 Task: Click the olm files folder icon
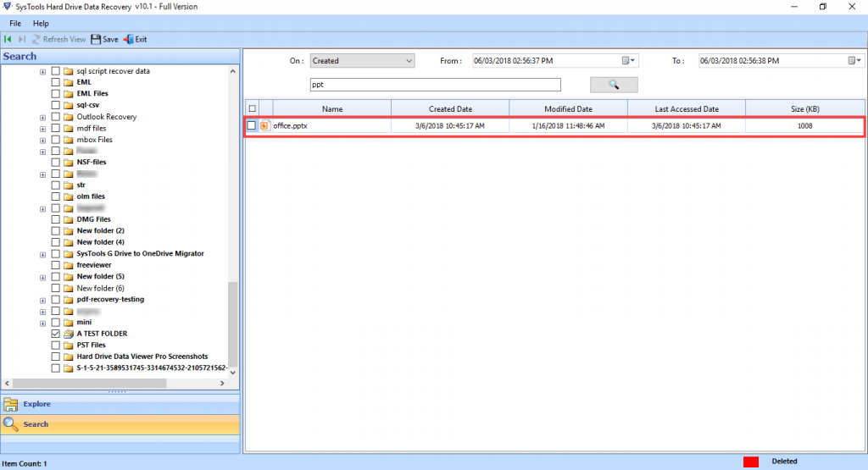[69, 196]
